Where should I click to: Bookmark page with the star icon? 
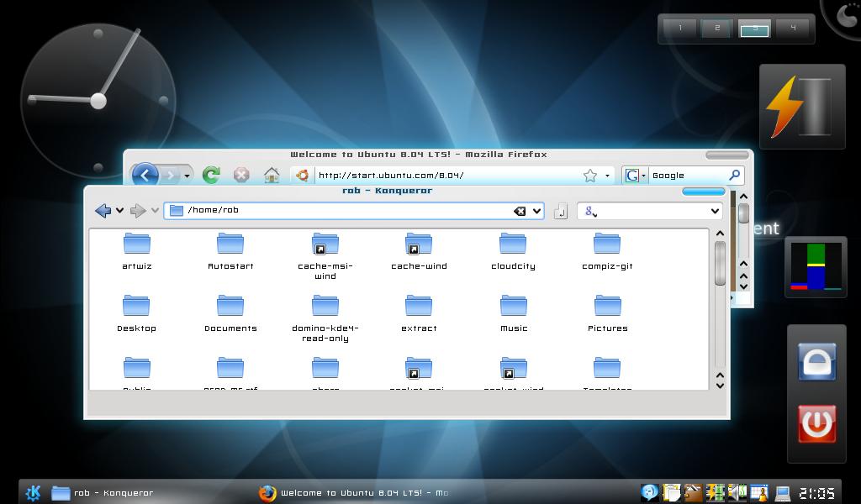pyautogui.click(x=589, y=176)
